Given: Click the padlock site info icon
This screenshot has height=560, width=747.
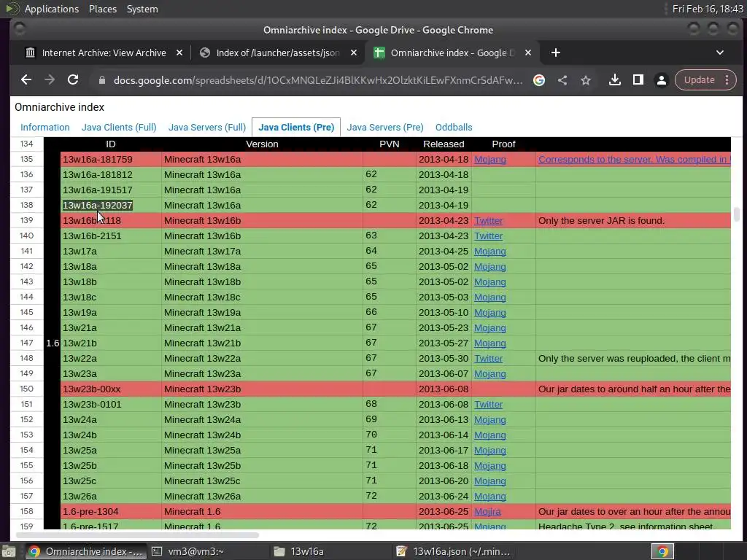Looking at the screenshot, I should [x=101, y=80].
